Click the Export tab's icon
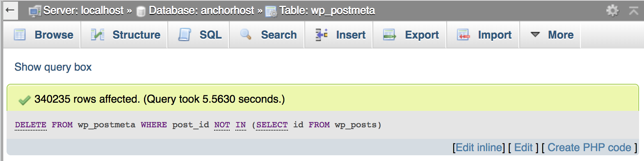 (x=389, y=35)
